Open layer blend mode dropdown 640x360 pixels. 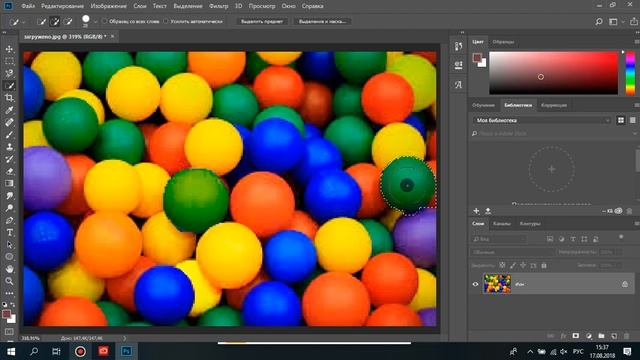pos(513,252)
